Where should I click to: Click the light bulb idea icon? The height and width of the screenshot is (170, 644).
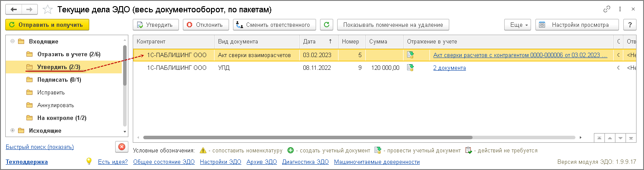point(89,161)
